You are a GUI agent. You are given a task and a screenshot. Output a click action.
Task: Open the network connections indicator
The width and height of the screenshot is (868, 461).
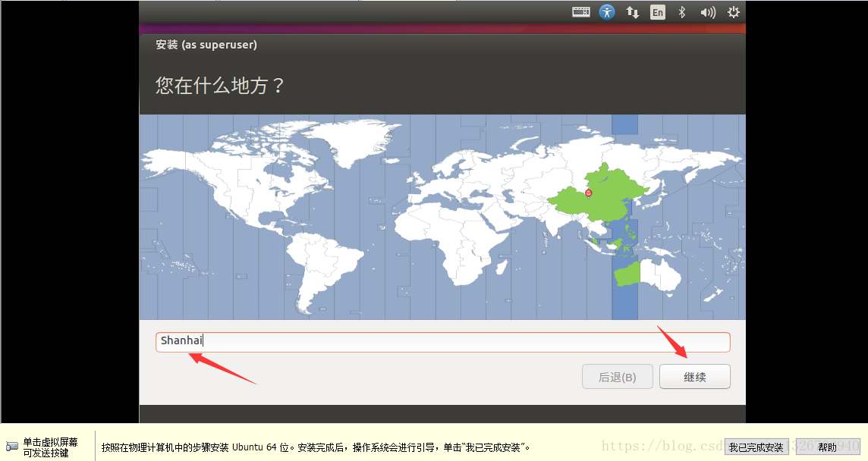tap(632, 12)
